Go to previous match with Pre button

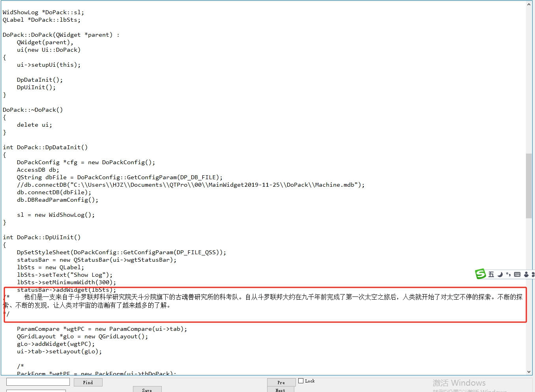click(x=281, y=383)
